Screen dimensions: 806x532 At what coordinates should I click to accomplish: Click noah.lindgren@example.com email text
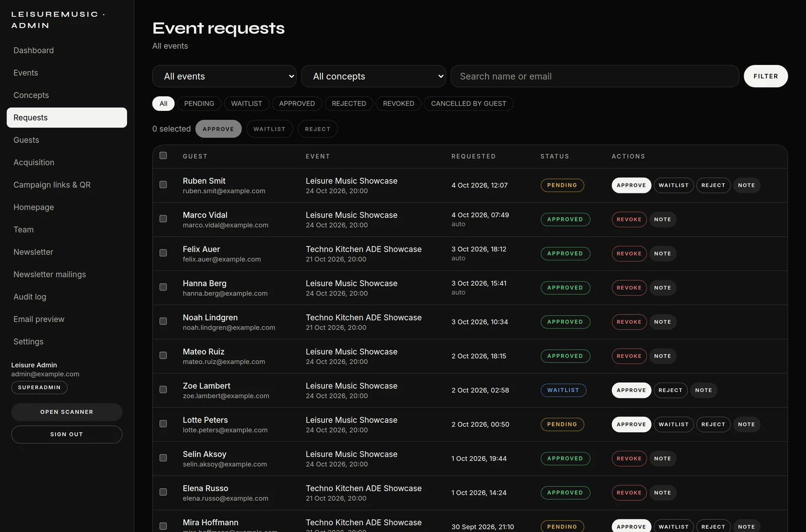229,327
